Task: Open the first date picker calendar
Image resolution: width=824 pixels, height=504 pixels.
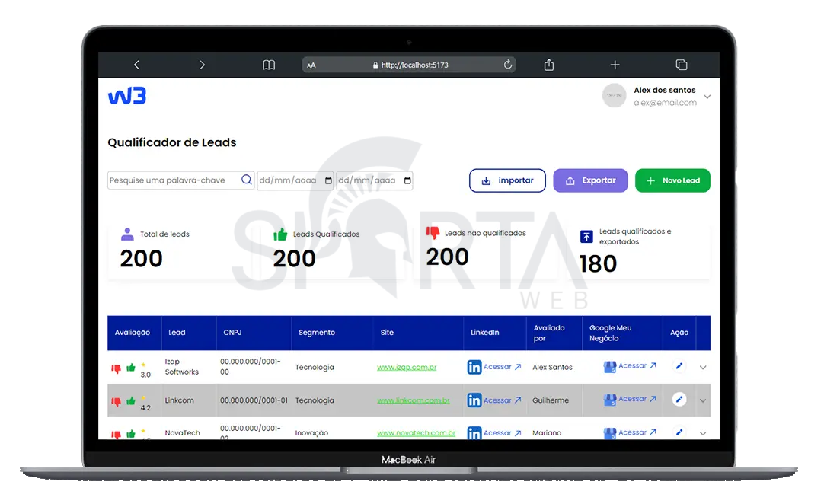Action: (x=328, y=180)
